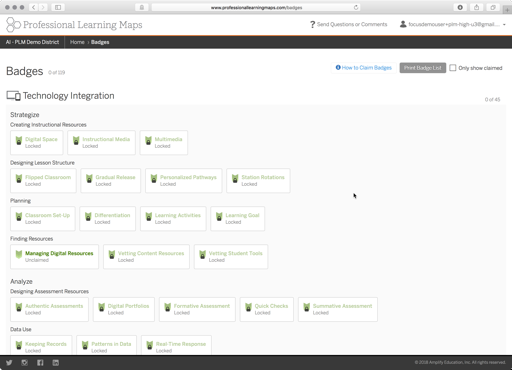Click the Safari share icon
Image resolution: width=512 pixels, height=370 pixels.
coord(477,7)
